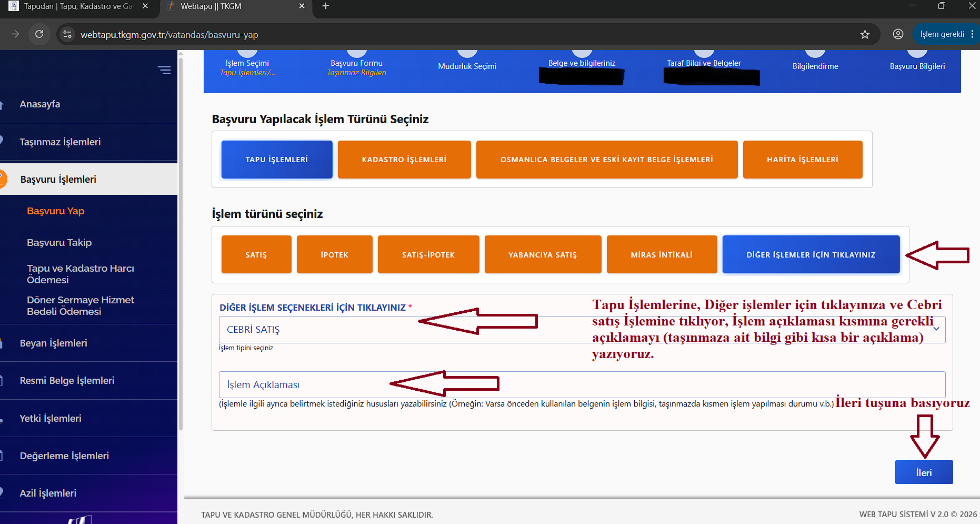The width and height of the screenshot is (980, 524).
Task: Expand Beyan İşlemleri sidebar menu
Action: pyautogui.click(x=53, y=343)
